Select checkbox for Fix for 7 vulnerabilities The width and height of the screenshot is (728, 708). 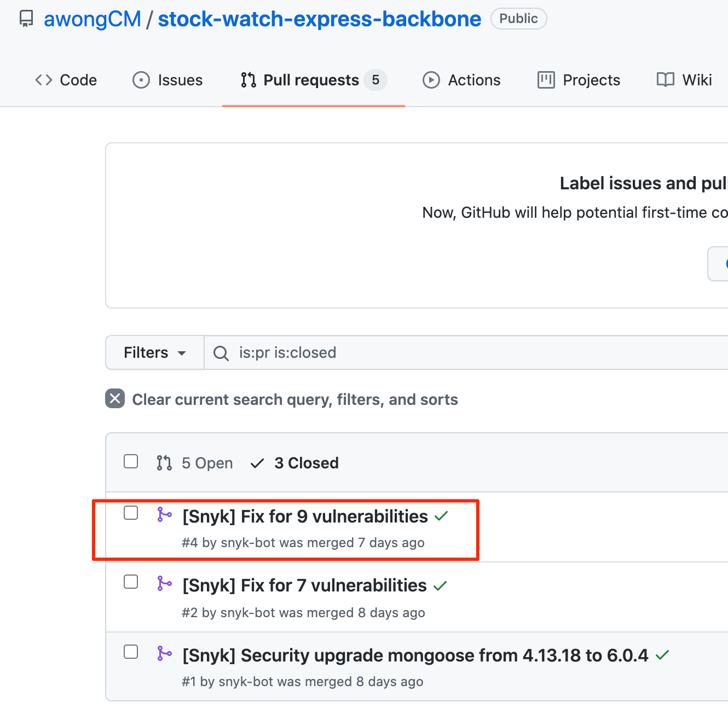[131, 582]
